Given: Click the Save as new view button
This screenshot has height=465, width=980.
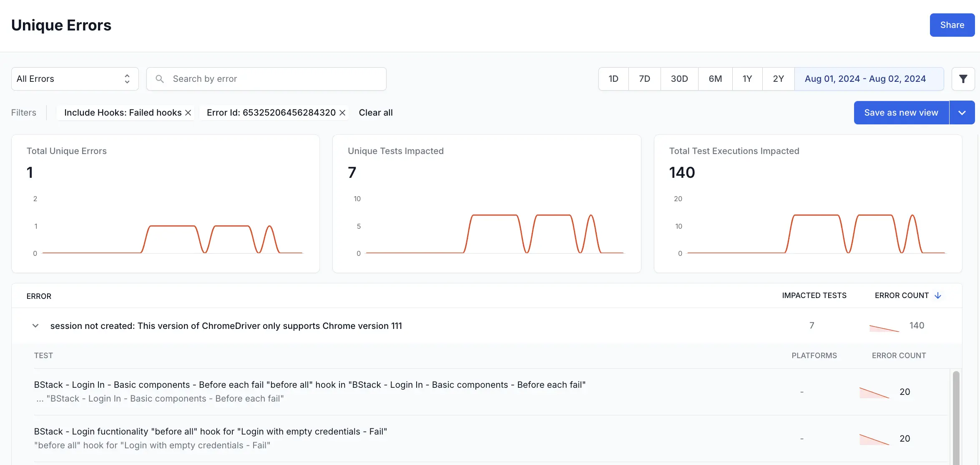Looking at the screenshot, I should tap(901, 113).
